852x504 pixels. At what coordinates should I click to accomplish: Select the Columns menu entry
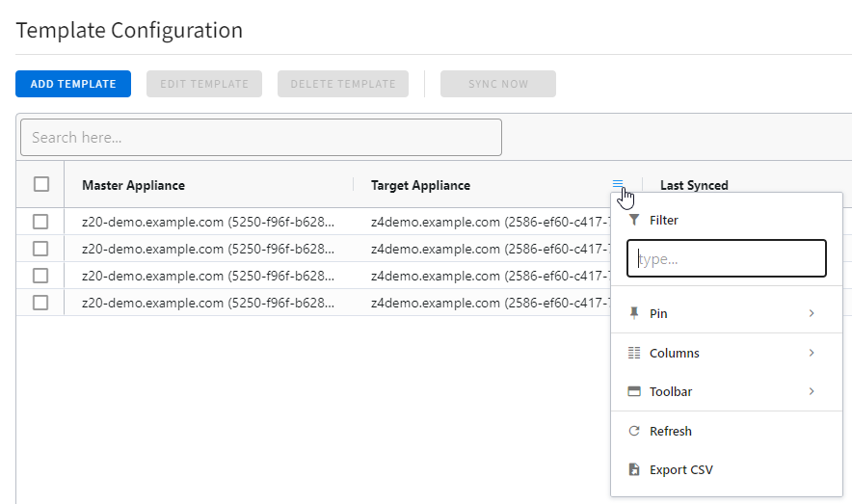[727, 353]
